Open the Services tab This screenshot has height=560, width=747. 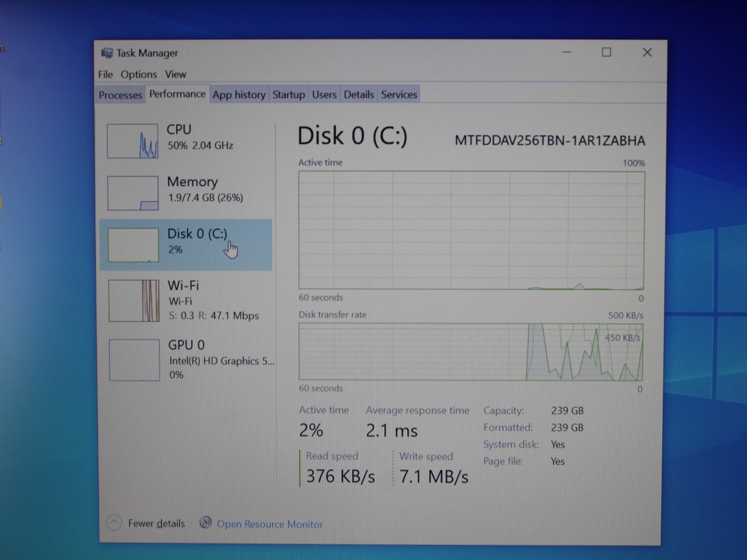pos(399,95)
